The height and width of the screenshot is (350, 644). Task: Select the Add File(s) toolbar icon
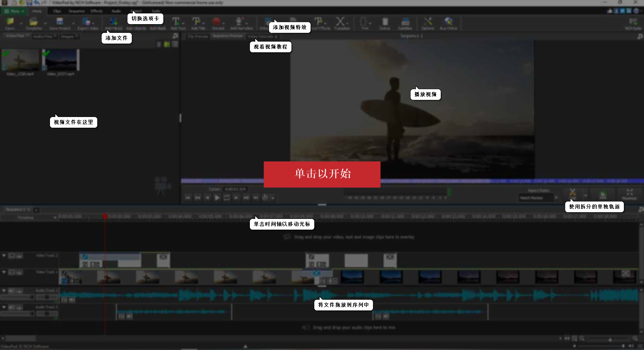point(113,22)
